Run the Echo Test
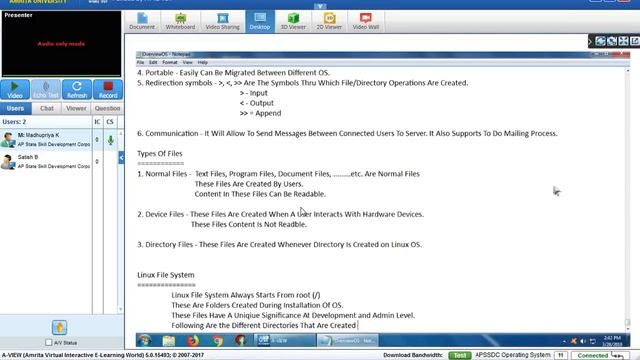Image resolution: width=640 pixels, height=360 pixels. [46, 89]
